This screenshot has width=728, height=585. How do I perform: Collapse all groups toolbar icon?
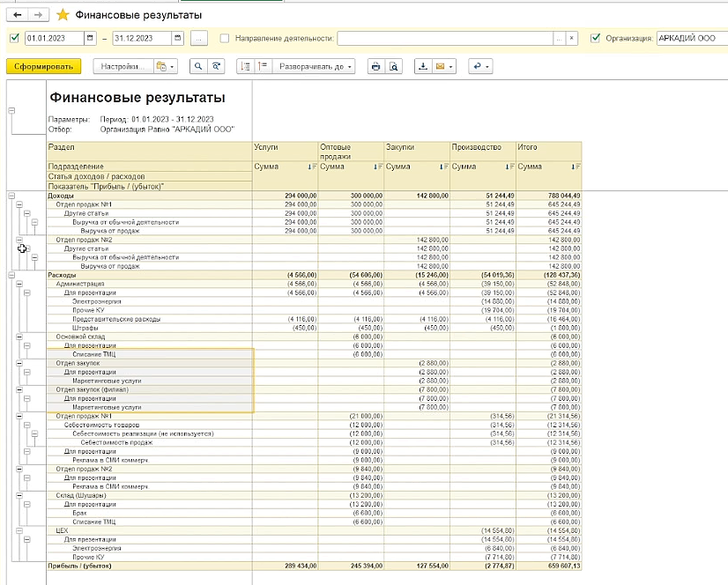pos(263,66)
